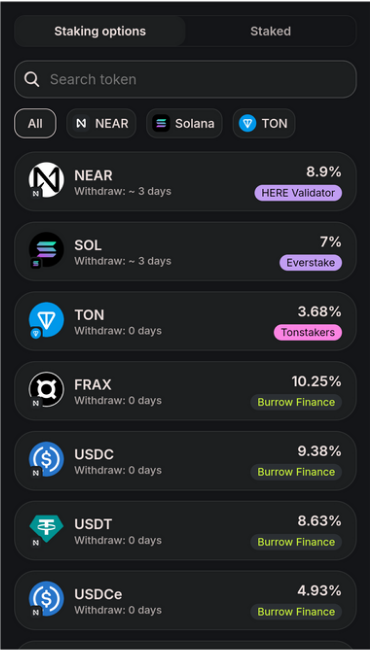The width and height of the screenshot is (370, 650).
Task: Click the USDC token logo icon
Action: point(46,459)
